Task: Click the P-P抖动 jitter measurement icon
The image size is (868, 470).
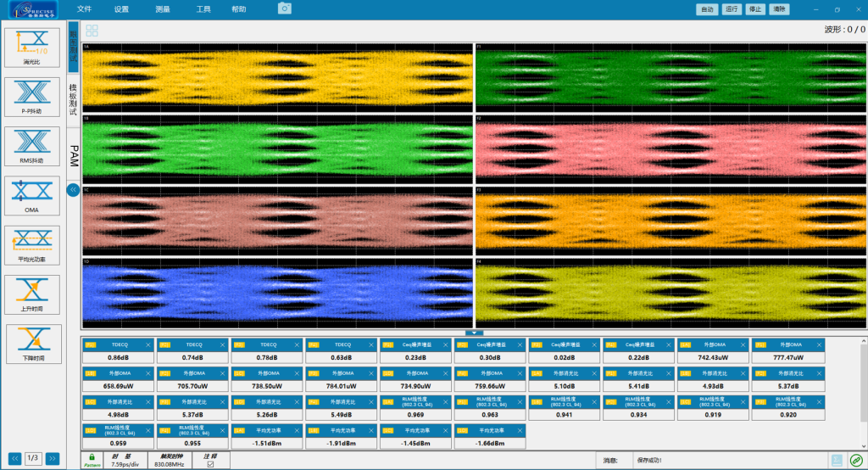Action: [x=32, y=97]
